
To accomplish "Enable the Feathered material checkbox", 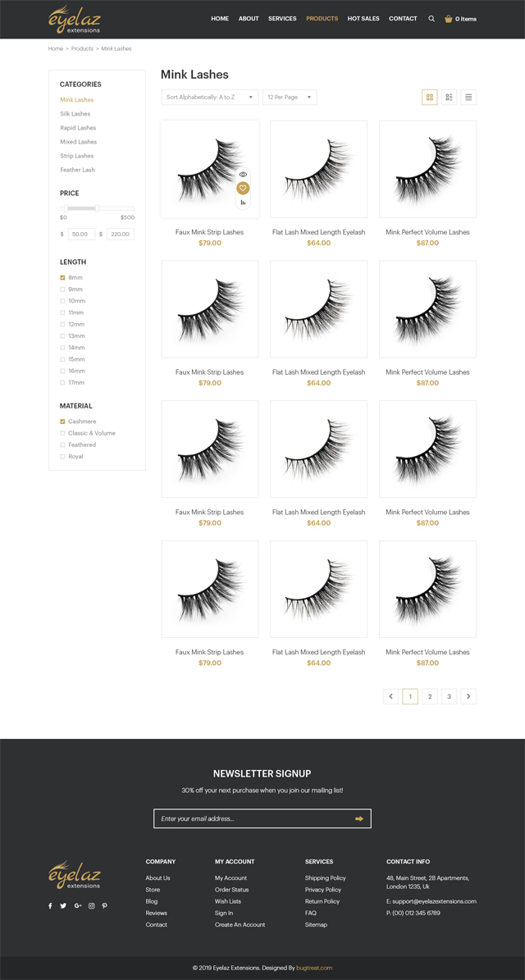I will coord(62,445).
